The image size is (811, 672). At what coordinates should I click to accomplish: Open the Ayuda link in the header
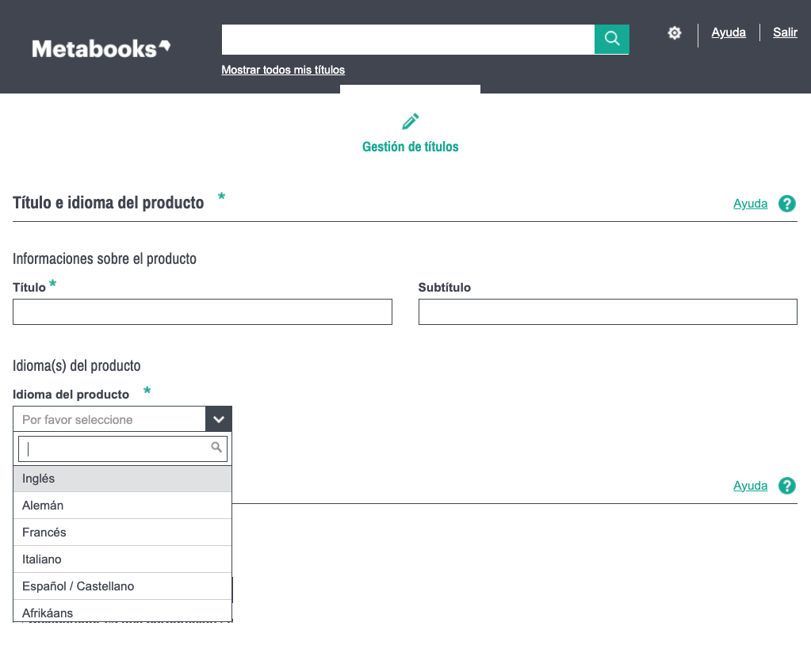pos(729,32)
